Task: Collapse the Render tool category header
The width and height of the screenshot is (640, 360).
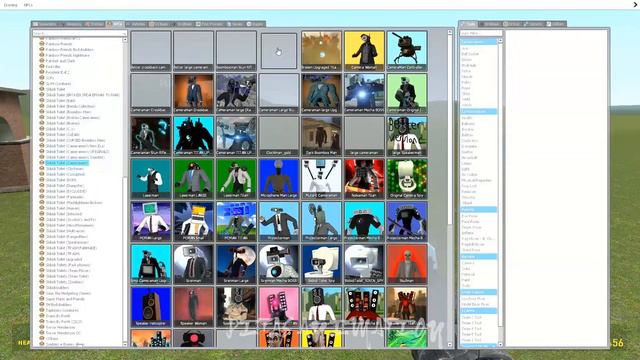Action: pos(478,257)
